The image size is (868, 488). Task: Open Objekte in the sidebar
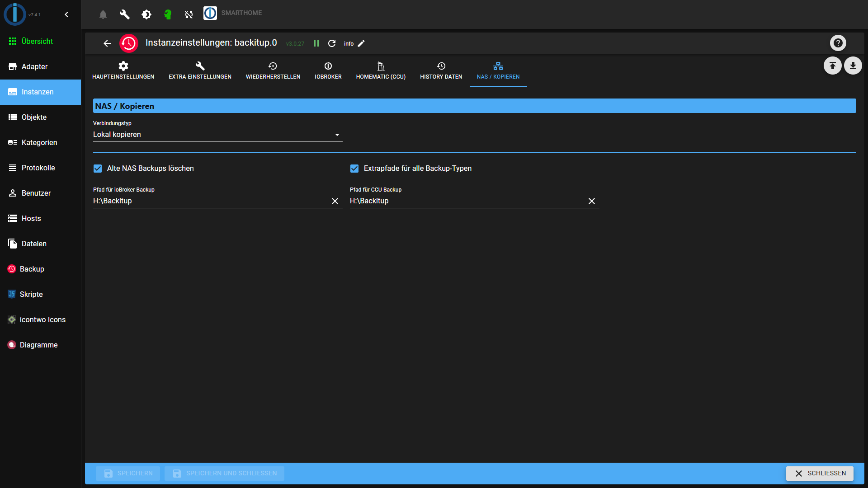coord(41,117)
